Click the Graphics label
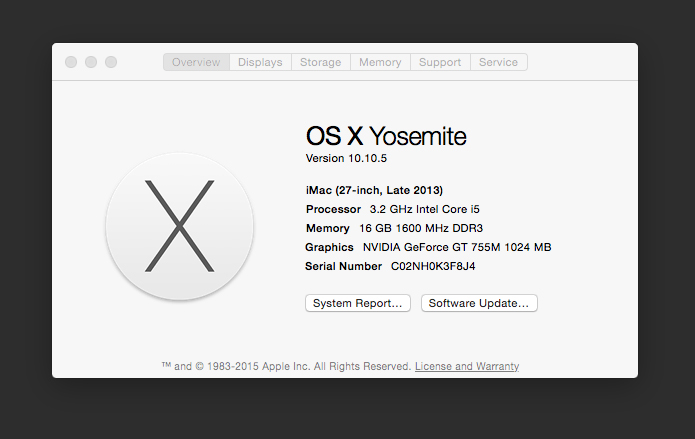 329,247
